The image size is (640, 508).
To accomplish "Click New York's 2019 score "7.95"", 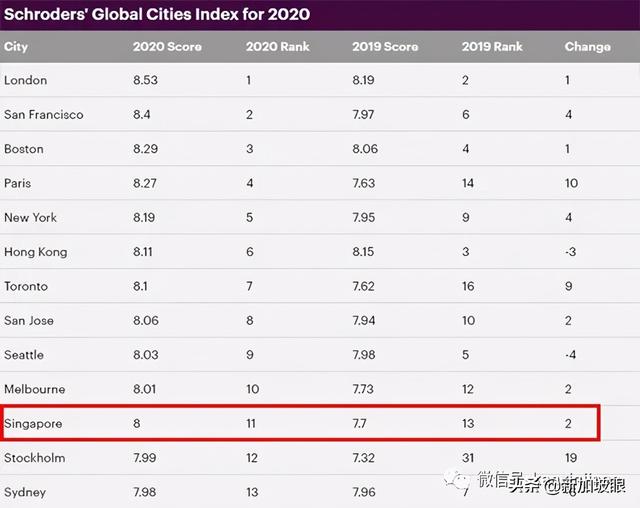I will [364, 217].
